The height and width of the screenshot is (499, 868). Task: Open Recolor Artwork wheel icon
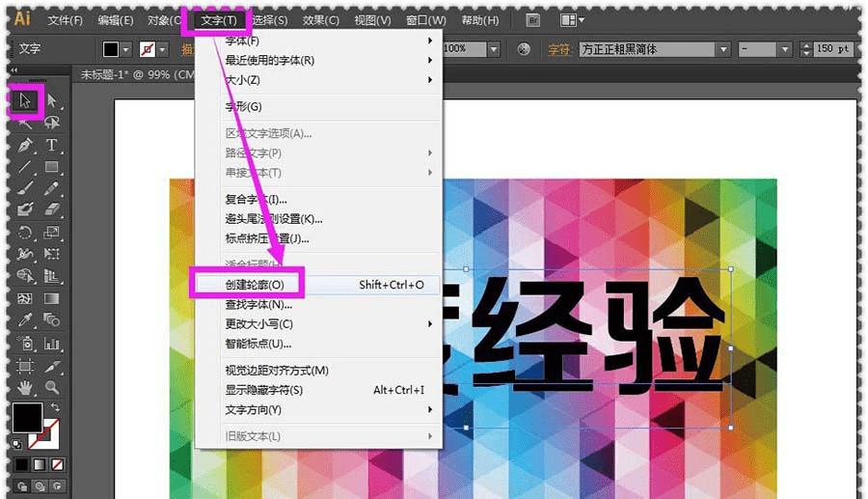coord(523,49)
